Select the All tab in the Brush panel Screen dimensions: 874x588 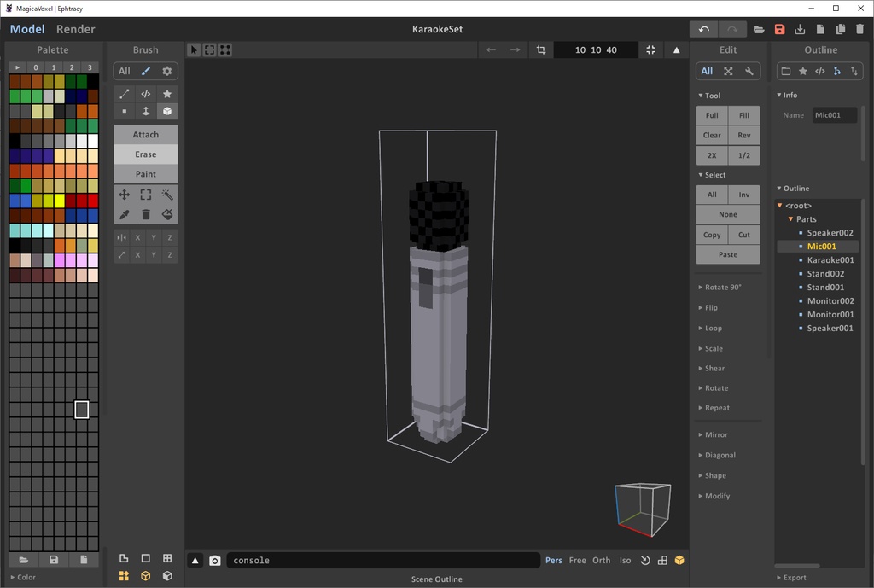tap(125, 71)
